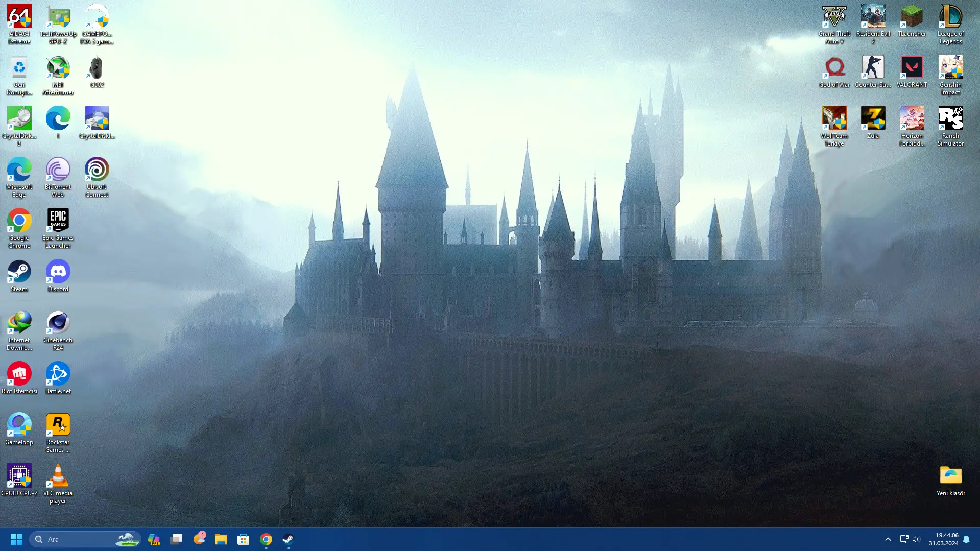980x551 pixels.
Task: Switch to Steam on the taskbar
Action: click(x=289, y=539)
